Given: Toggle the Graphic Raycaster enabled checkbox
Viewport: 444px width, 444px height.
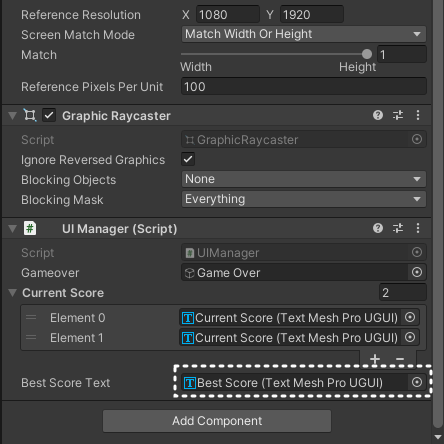Looking at the screenshot, I should click(49, 116).
